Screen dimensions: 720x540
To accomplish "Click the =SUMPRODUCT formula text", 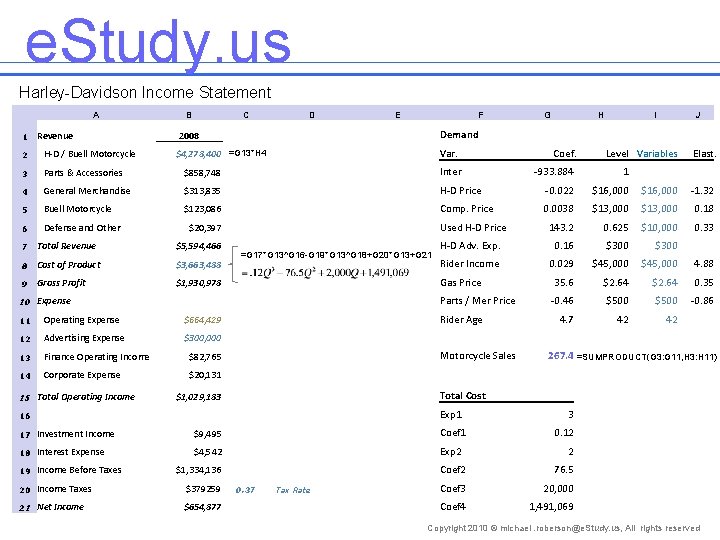I will 647,357.
